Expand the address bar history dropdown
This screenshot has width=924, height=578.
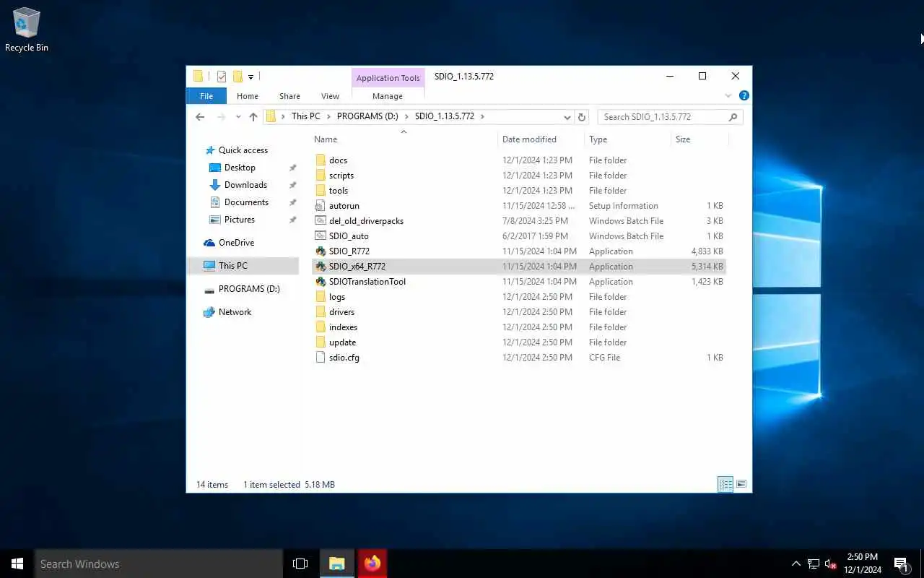(567, 116)
